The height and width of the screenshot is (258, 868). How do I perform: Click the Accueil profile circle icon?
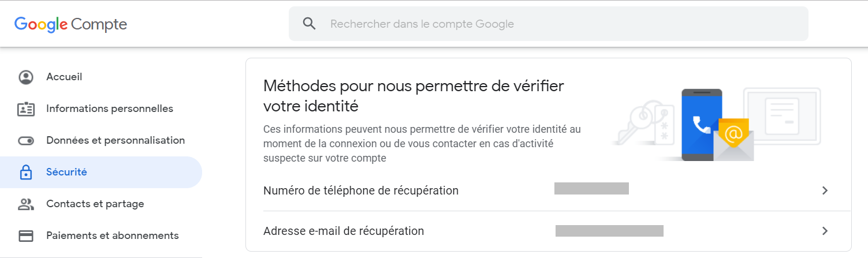click(x=26, y=77)
